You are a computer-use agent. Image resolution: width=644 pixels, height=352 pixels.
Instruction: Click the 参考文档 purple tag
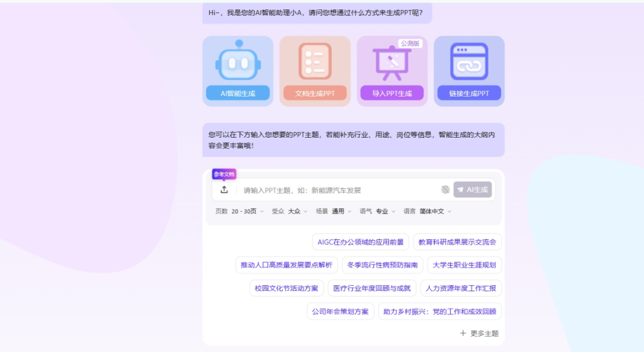tap(224, 175)
